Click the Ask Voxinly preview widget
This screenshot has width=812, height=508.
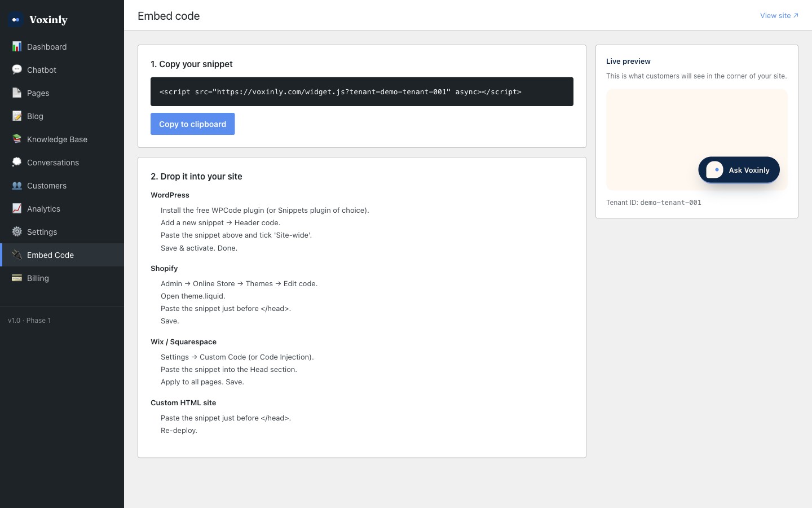(x=739, y=170)
